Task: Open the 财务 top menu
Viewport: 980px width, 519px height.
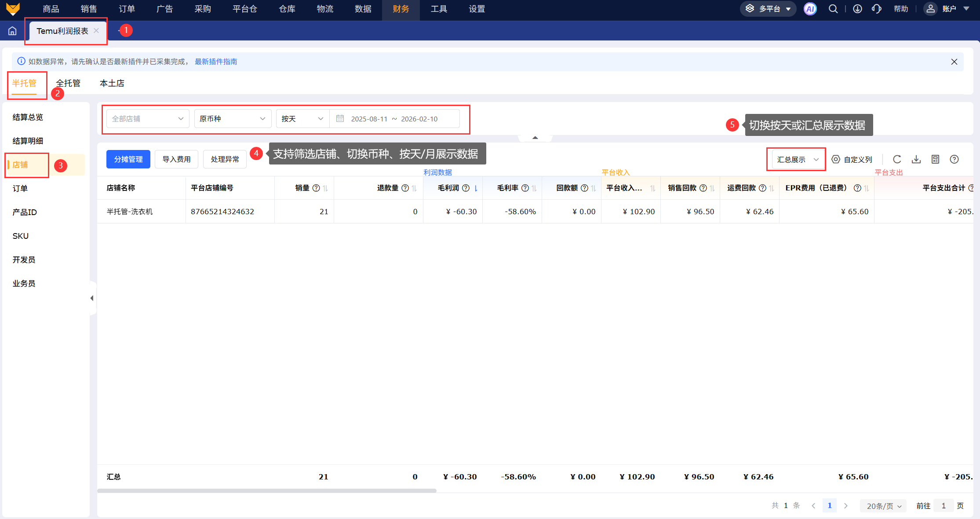Action: coord(401,9)
